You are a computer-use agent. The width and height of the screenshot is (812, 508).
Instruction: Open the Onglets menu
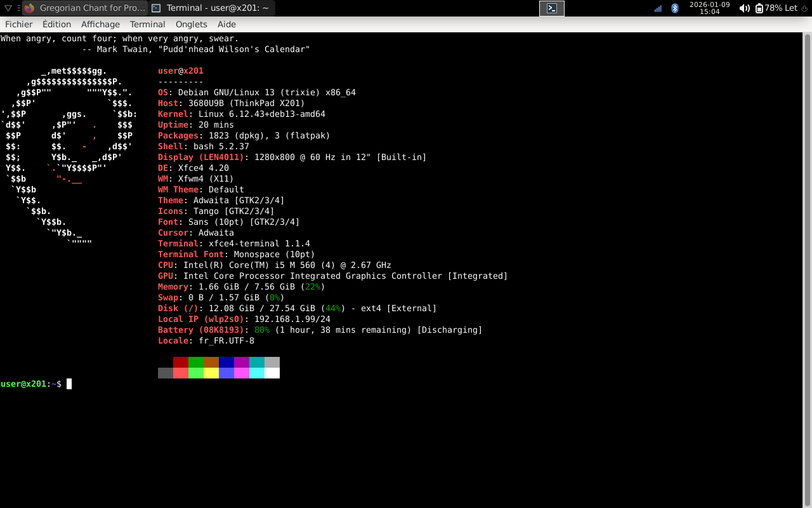point(192,24)
